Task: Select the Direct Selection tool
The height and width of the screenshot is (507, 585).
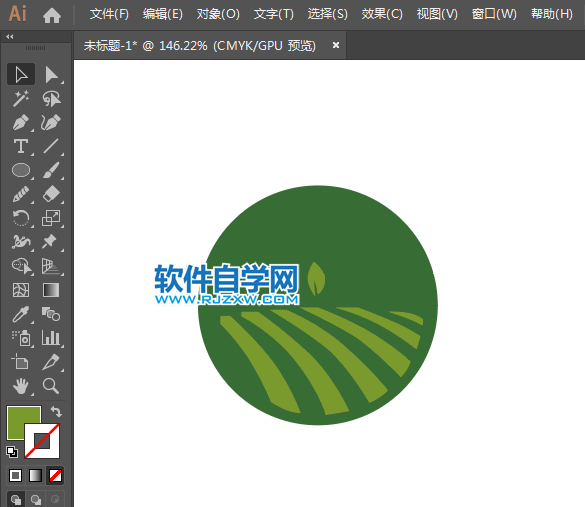Action: pyautogui.click(x=51, y=74)
